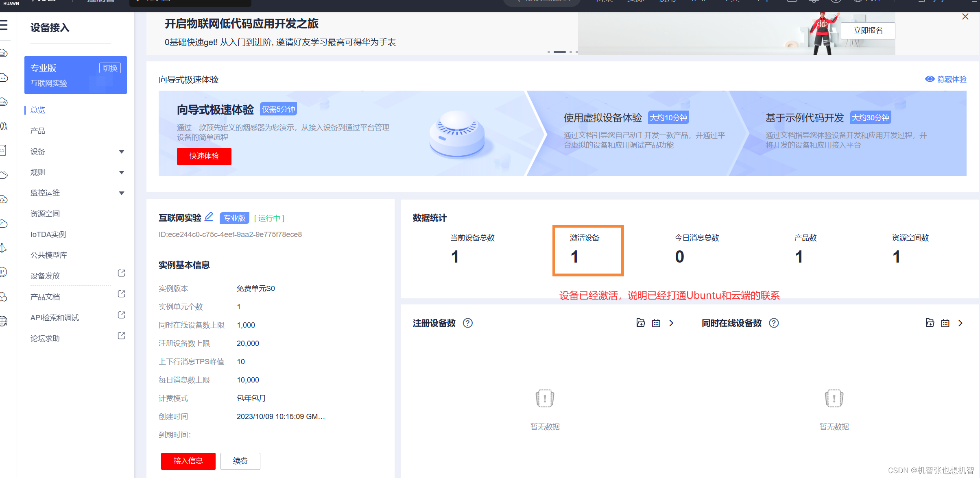Click help icon next to 同时在线设备数
Viewport: 980px width, 478px height.
click(x=774, y=323)
